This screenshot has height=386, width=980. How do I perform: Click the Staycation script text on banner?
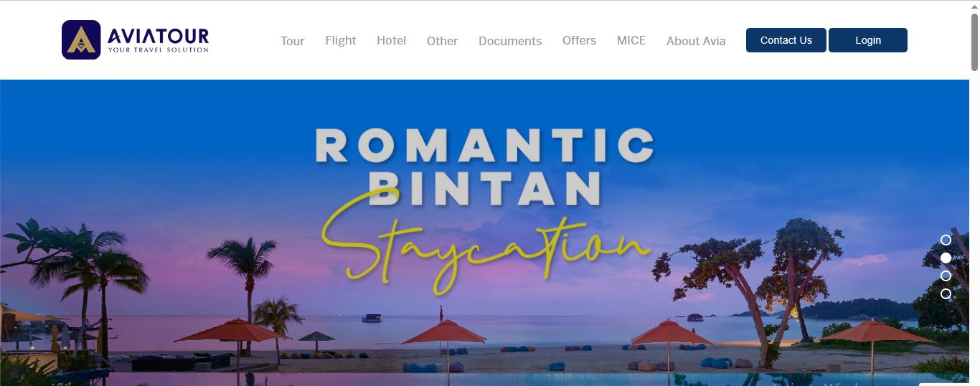pos(486,251)
